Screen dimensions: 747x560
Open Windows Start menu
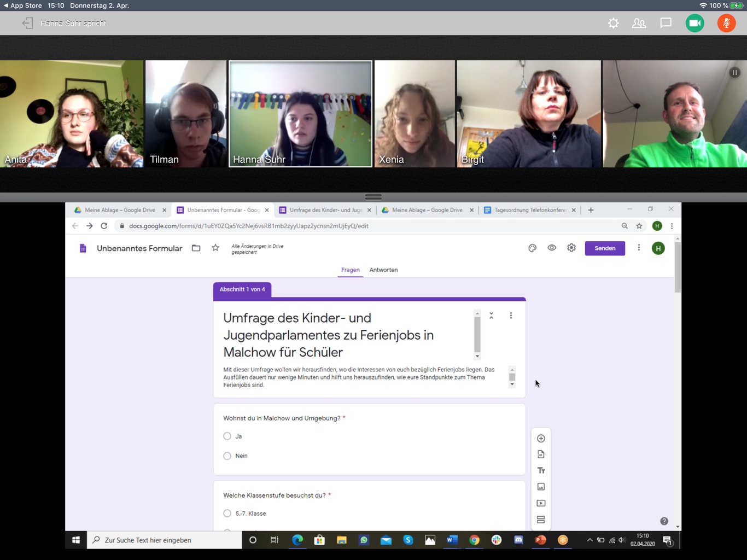pos(76,540)
